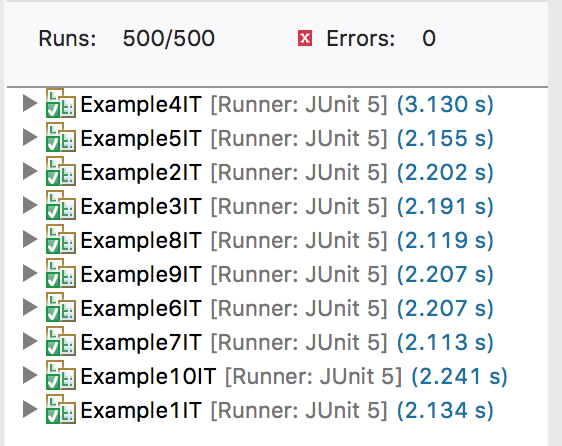Image resolution: width=562 pixels, height=446 pixels.
Task: Click the Errors count value 0
Action: pyautogui.click(x=429, y=38)
